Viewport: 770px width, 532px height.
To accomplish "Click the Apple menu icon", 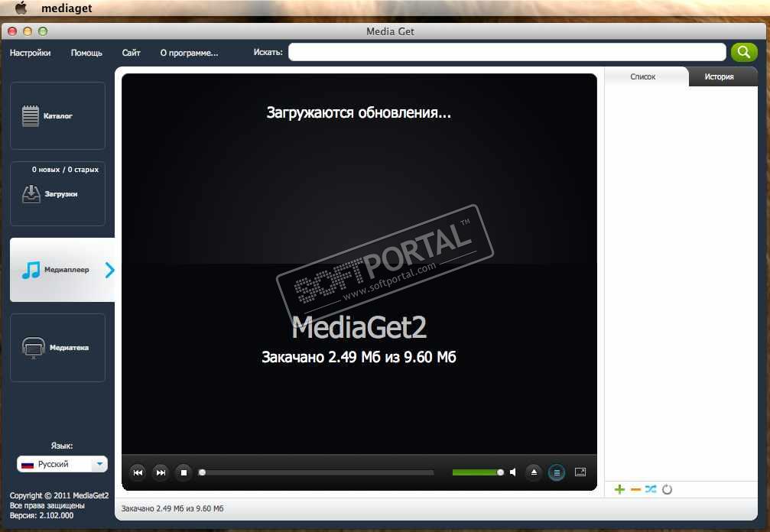I will pyautogui.click(x=20, y=8).
